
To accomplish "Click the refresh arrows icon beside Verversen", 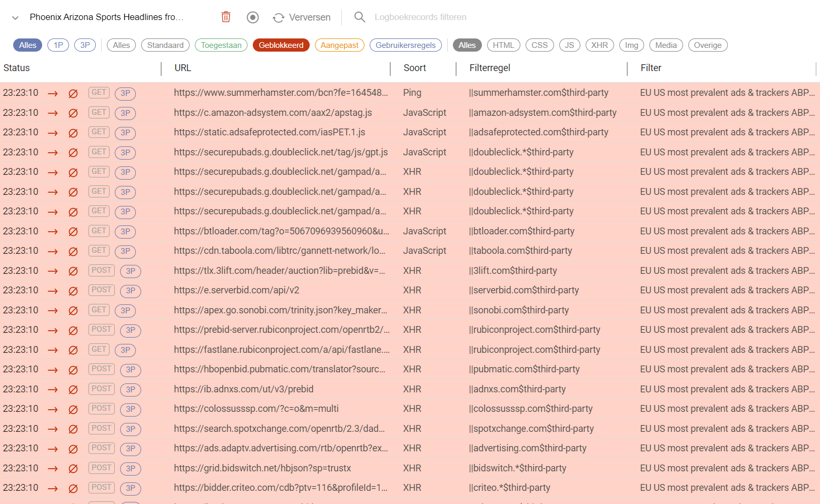I will (x=279, y=18).
